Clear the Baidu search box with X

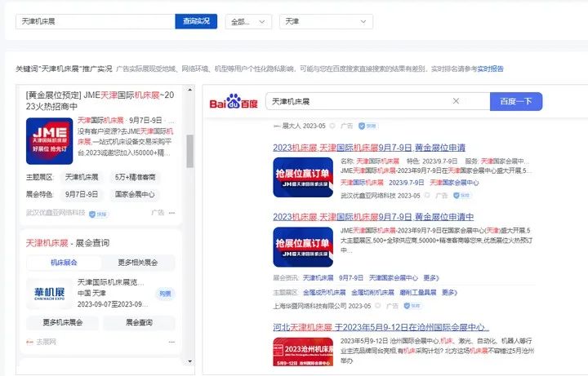(x=456, y=101)
